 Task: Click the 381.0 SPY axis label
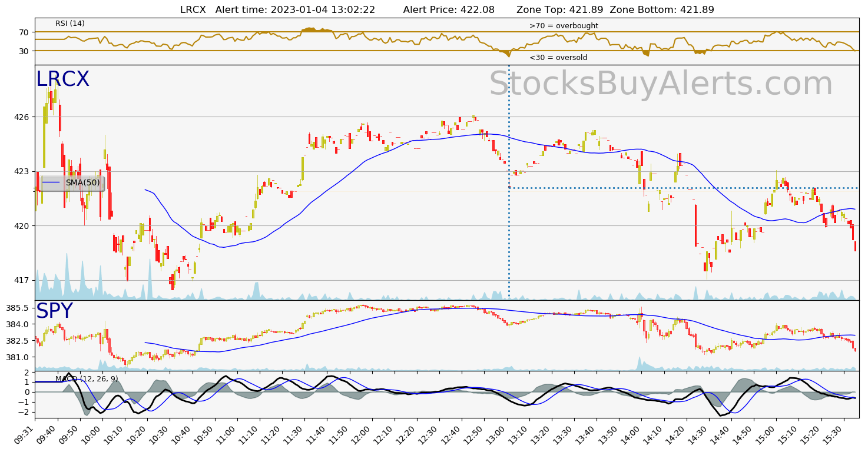coord(18,357)
